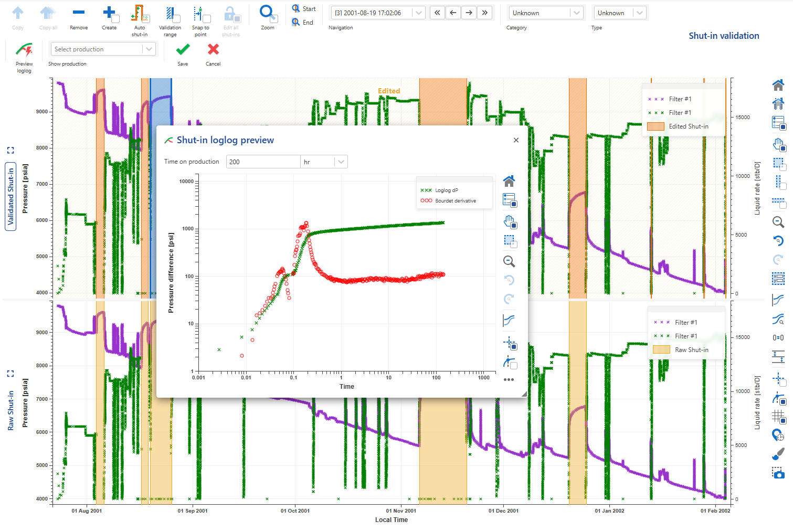Click the camera screenshot icon in right toolbar

(778, 473)
